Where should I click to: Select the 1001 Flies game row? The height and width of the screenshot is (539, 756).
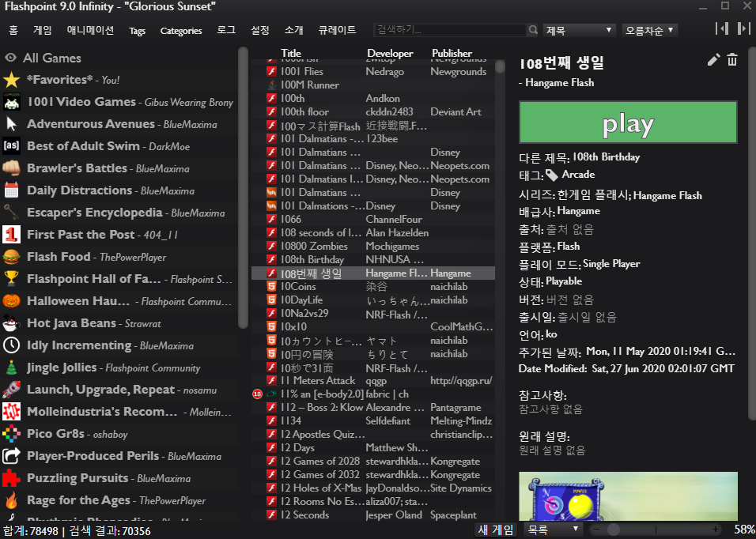coord(372,72)
